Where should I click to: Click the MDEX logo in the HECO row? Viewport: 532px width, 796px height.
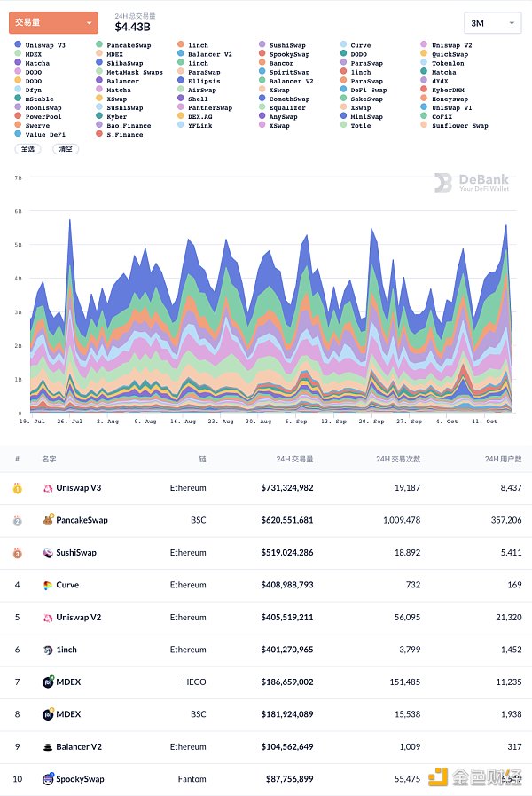click(x=48, y=682)
